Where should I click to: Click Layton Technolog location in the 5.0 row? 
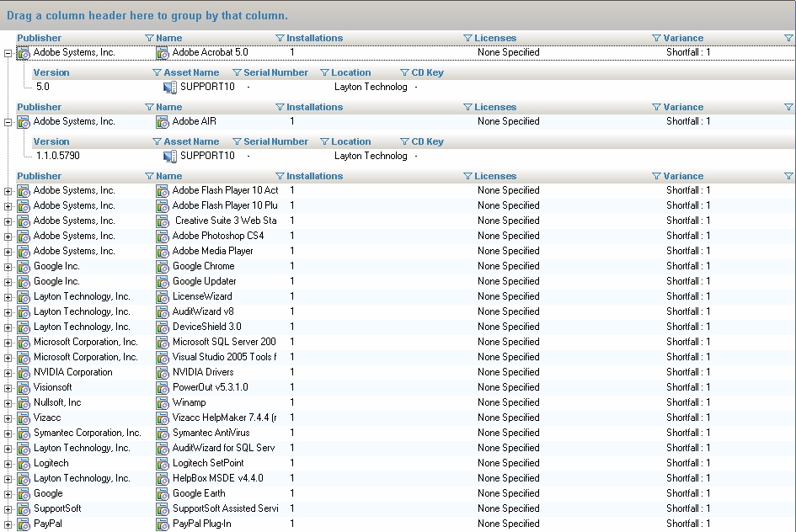371,87
